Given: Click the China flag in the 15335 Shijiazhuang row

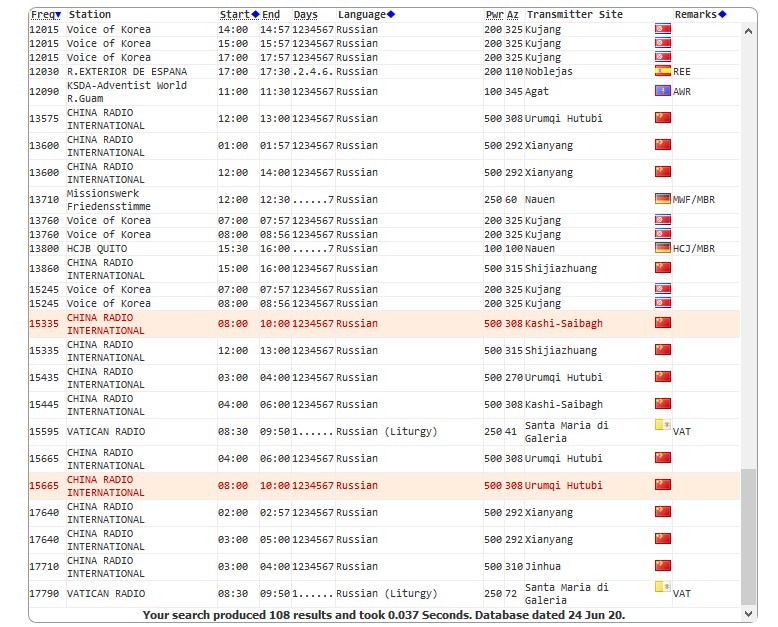Looking at the screenshot, I should tap(663, 350).
